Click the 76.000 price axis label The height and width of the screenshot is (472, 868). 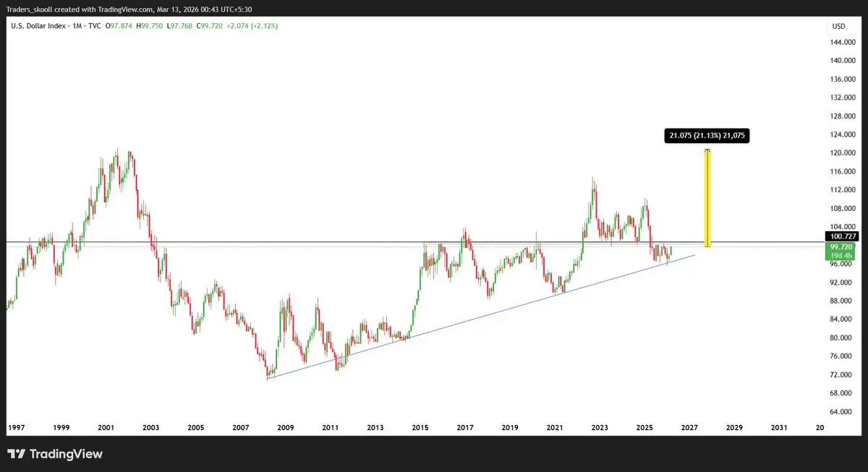841,356
